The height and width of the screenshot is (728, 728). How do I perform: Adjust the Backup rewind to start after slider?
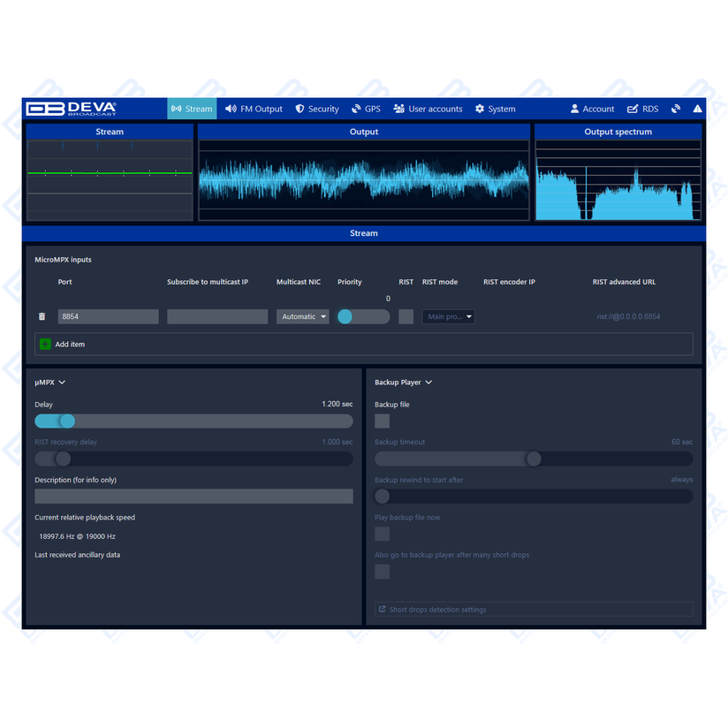(534, 497)
